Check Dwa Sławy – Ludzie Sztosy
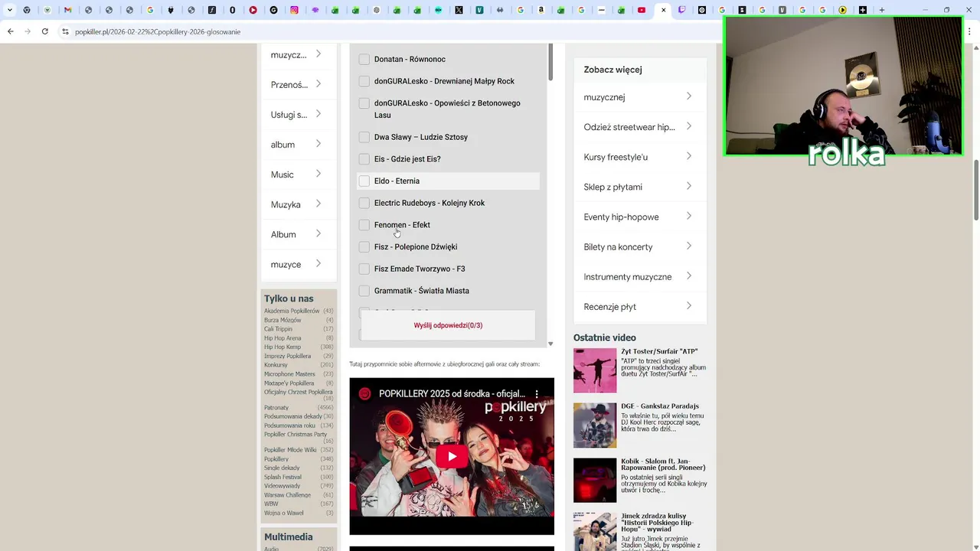The image size is (980, 551). point(364,137)
